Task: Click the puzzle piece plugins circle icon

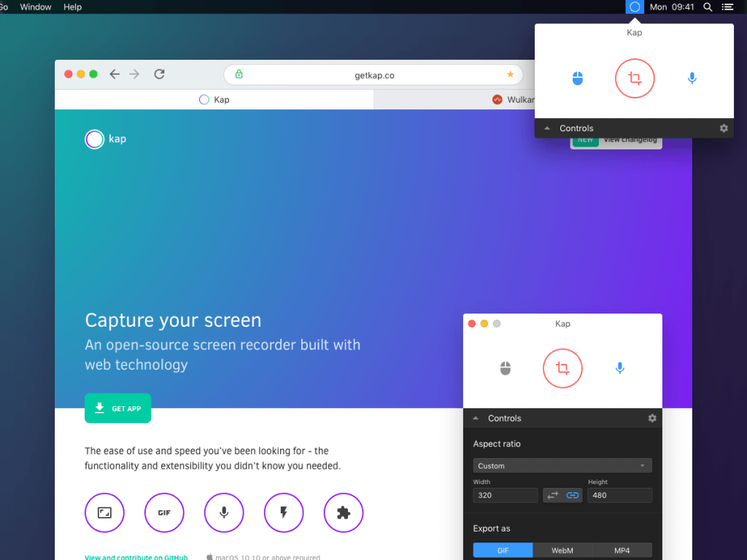Action: tap(344, 513)
